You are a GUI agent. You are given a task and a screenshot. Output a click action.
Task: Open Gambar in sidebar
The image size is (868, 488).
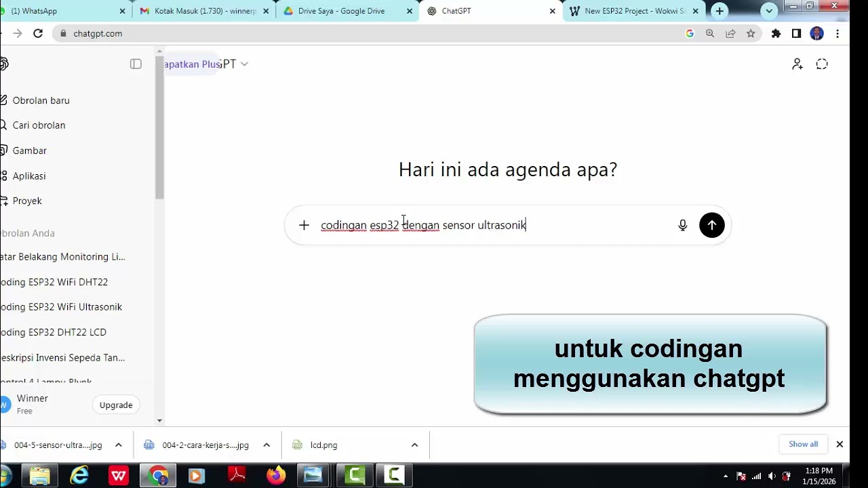click(29, 150)
